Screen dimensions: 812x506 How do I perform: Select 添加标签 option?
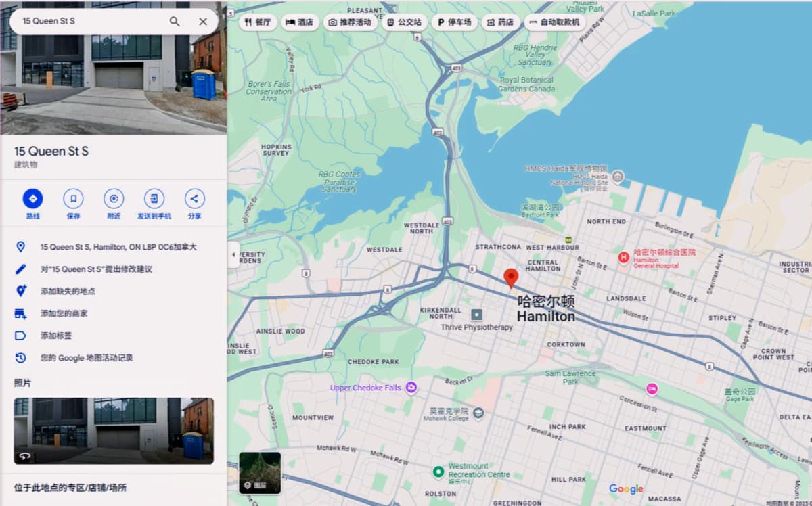point(56,336)
